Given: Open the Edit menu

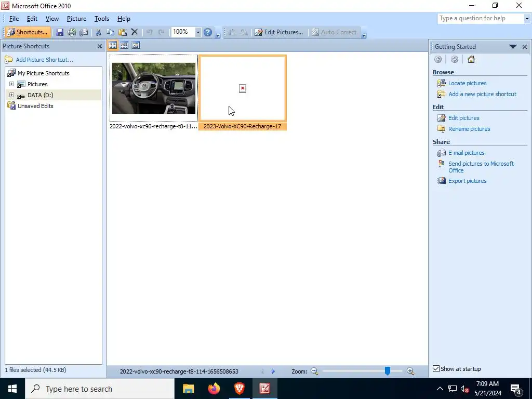Looking at the screenshot, I should (x=32, y=19).
